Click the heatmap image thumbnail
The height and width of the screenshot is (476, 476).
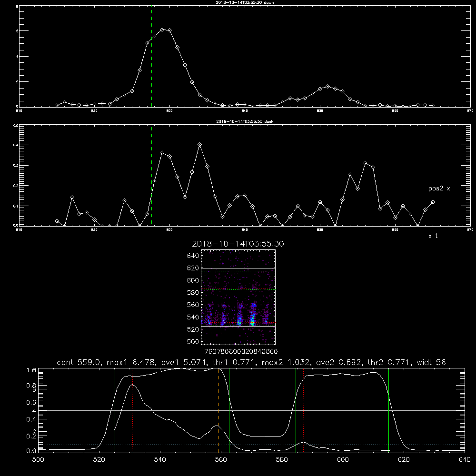tap(238, 297)
